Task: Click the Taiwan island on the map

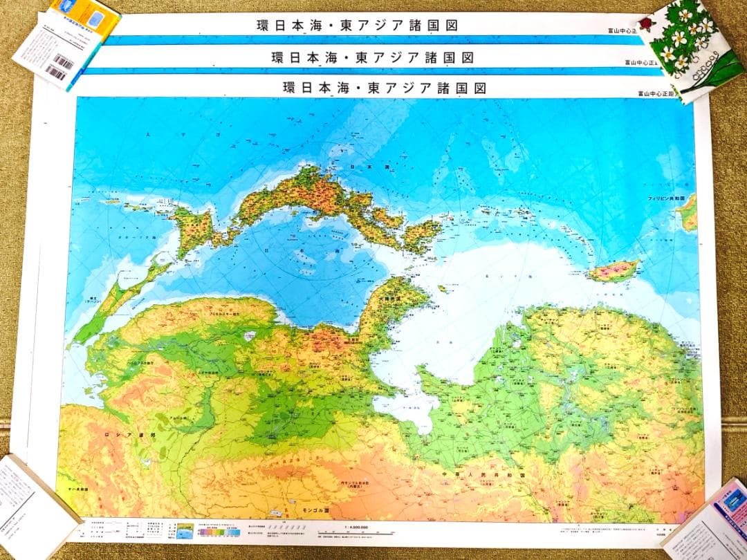Action: (x=613, y=270)
